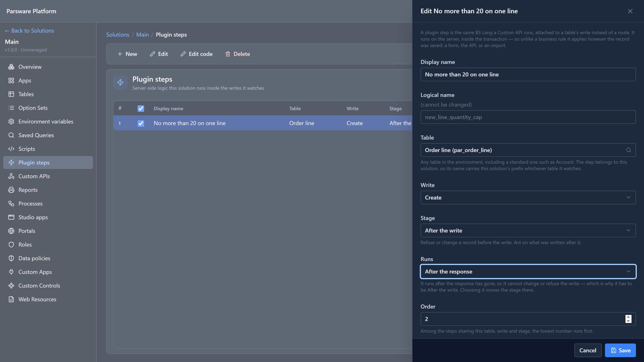Screen dimensions: 644x362
Task: Click the Delete toolbar button
Action: pos(237,54)
